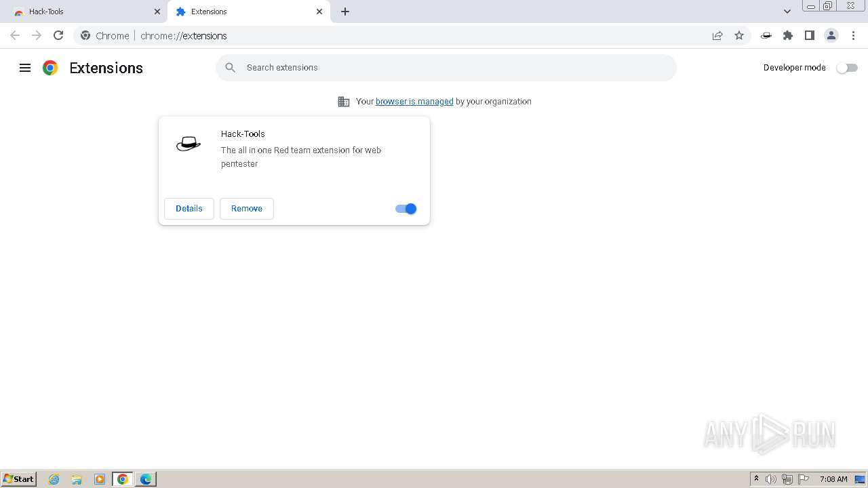Open Hack-Tools Details

click(189, 209)
